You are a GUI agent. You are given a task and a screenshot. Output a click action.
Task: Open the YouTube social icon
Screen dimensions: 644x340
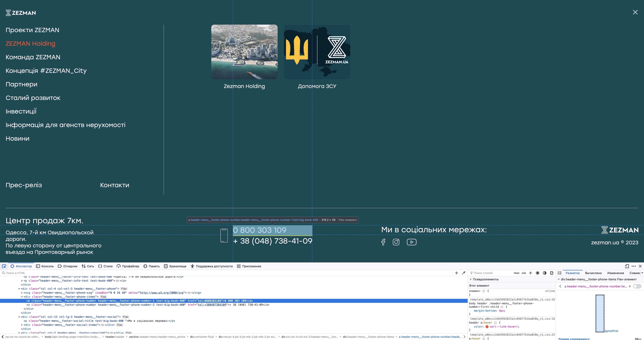pos(412,242)
